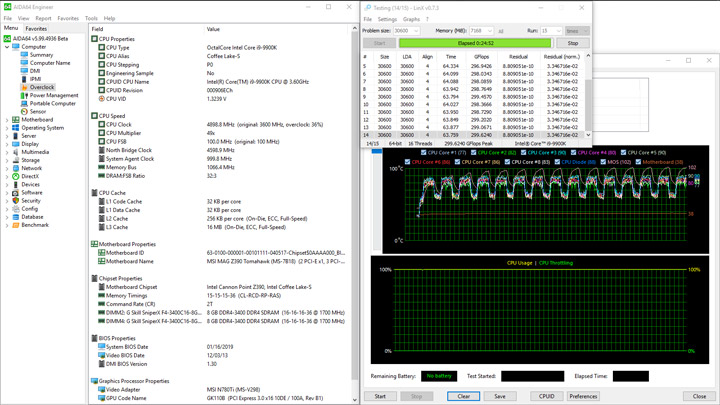Uncheck CPU Core #5 graph checkbox

tap(624, 152)
